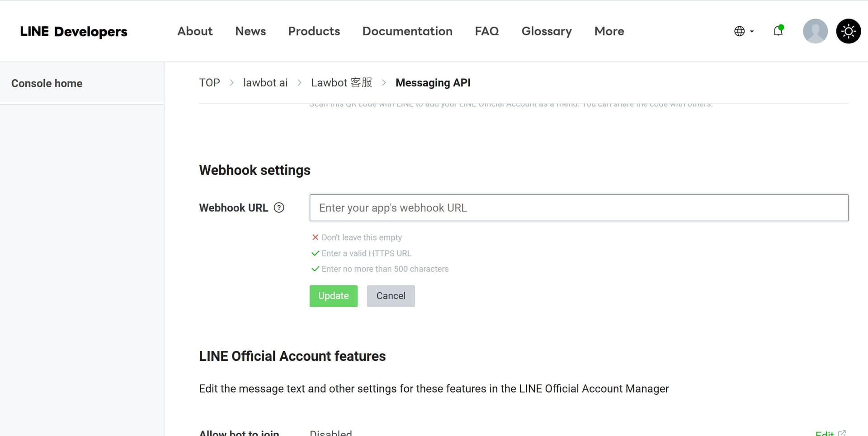Image resolution: width=868 pixels, height=436 pixels.
Task: Open the language globe dropdown
Action: pos(744,31)
